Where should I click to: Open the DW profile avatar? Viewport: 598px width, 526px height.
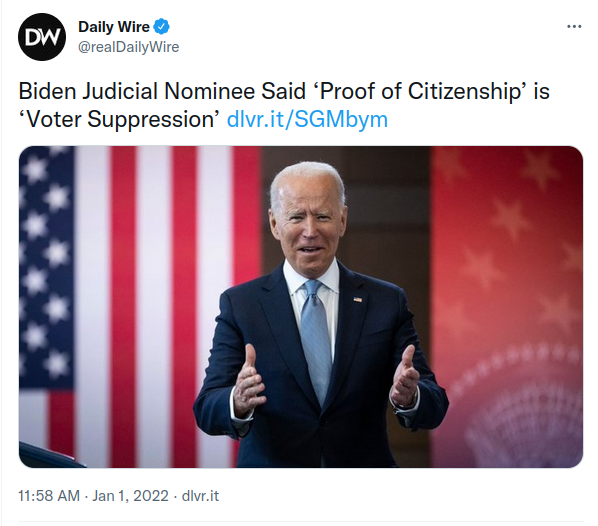tap(42, 37)
